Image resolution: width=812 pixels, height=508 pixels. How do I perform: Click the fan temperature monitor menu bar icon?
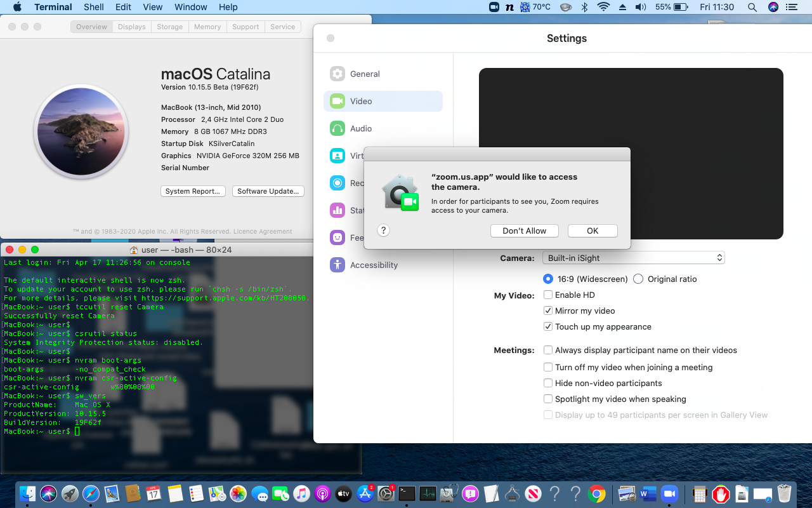click(535, 7)
